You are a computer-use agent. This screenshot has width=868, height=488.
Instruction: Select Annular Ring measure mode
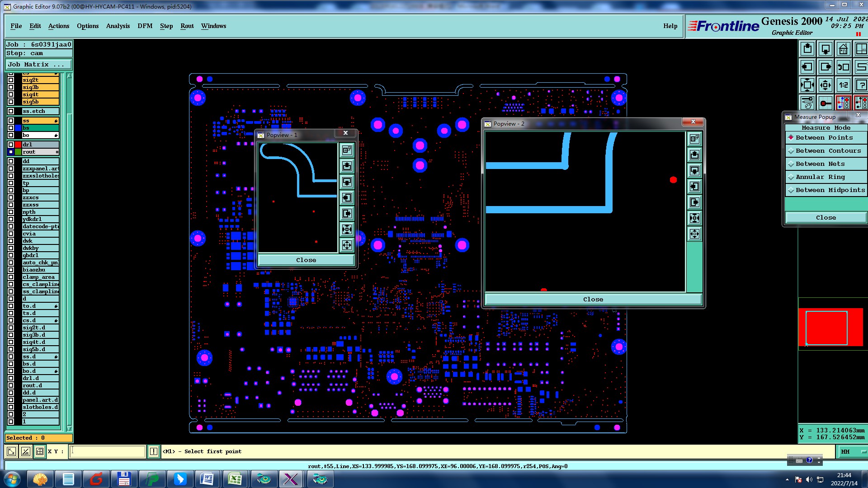click(820, 177)
